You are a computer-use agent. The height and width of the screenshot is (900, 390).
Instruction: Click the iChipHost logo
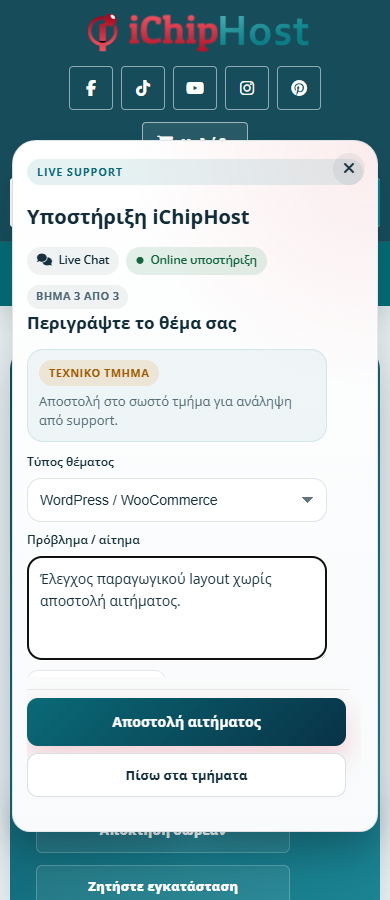coord(198,31)
